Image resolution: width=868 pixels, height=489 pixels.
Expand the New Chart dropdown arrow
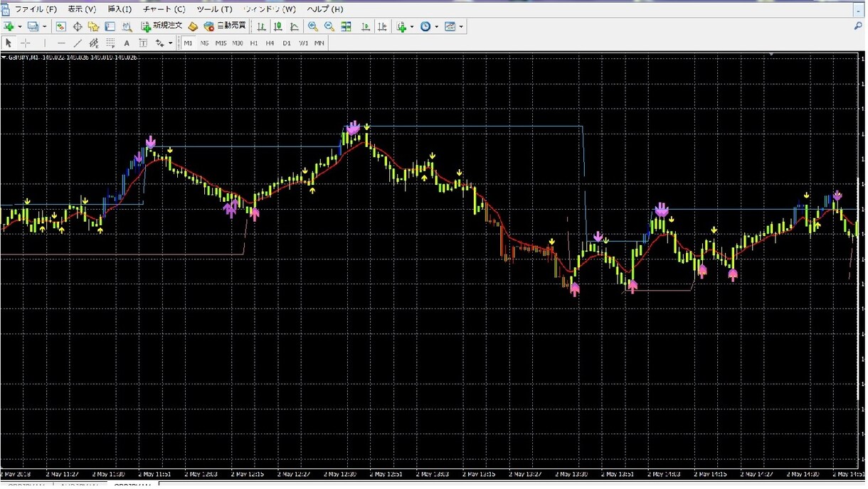pyautogui.click(x=20, y=26)
